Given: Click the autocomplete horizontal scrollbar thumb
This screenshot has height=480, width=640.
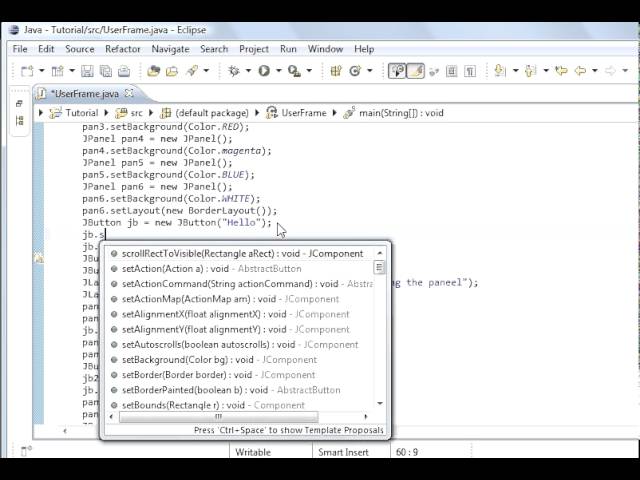Looking at the screenshot, I should point(218,416).
